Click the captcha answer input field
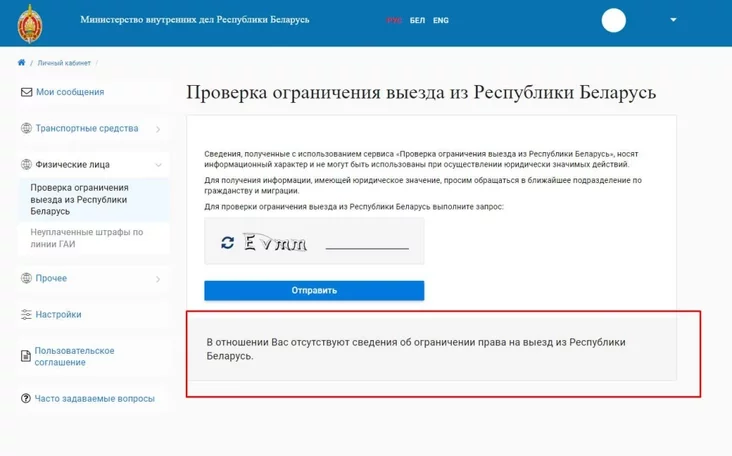This screenshot has width=732, height=456. (367, 241)
